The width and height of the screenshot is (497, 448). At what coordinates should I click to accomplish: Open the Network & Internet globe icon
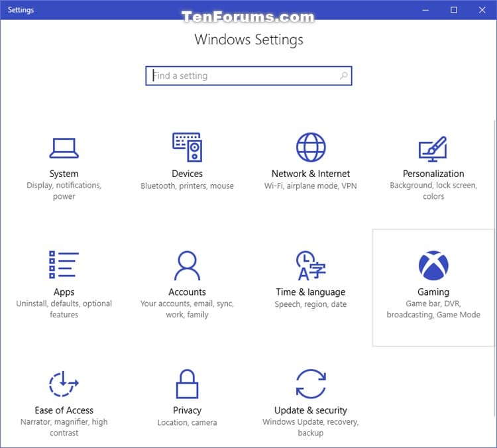click(x=311, y=147)
